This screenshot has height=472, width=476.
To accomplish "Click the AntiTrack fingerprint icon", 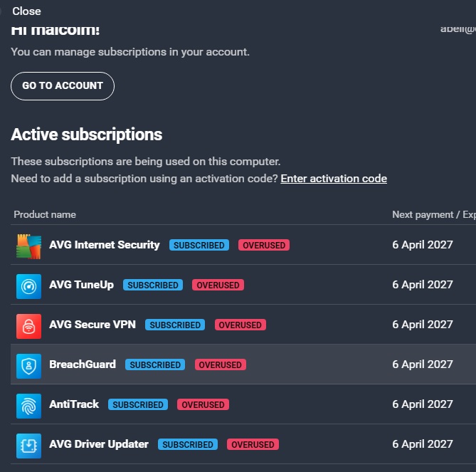I will tap(28, 406).
